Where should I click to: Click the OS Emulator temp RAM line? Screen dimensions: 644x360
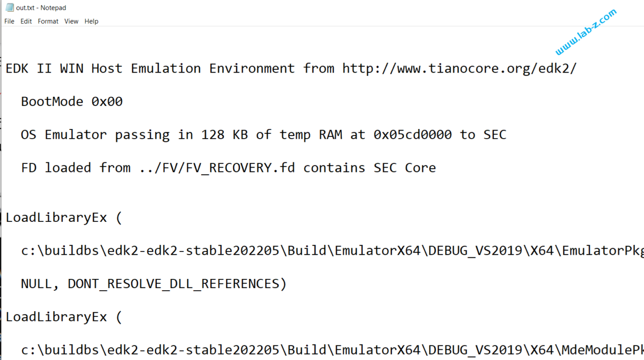click(215, 134)
